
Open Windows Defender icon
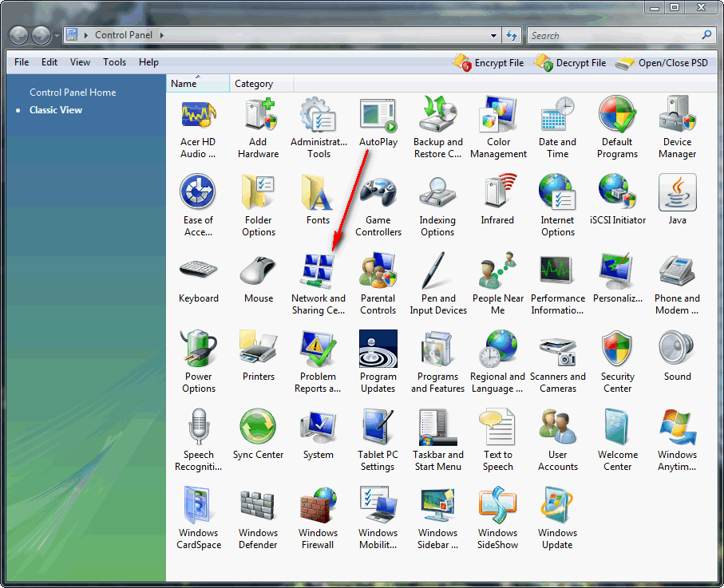[258, 506]
